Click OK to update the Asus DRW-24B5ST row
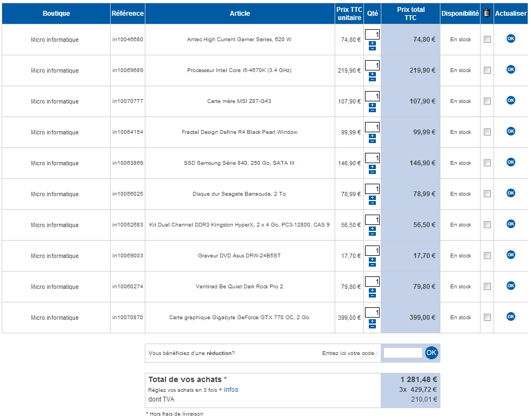The height and width of the screenshot is (420, 531). 511,255
